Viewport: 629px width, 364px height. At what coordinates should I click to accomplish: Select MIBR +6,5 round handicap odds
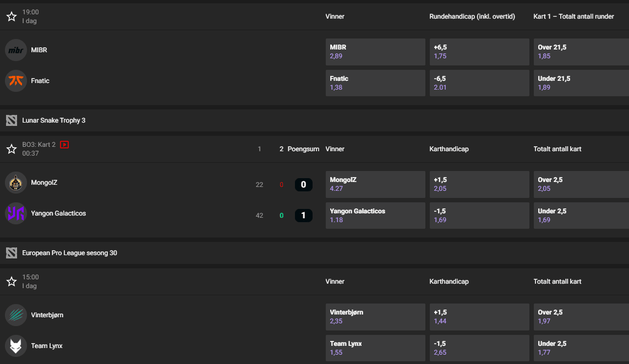(x=479, y=52)
